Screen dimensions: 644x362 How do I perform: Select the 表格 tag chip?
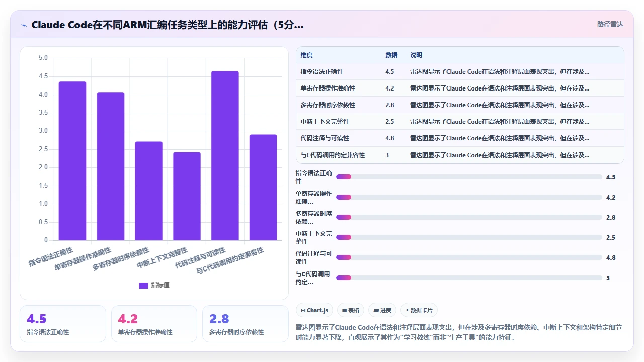click(351, 310)
